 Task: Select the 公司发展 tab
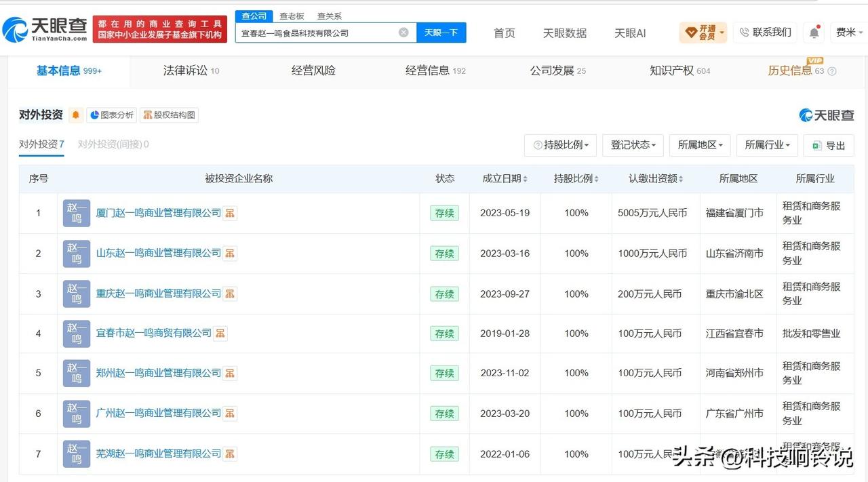coord(557,71)
